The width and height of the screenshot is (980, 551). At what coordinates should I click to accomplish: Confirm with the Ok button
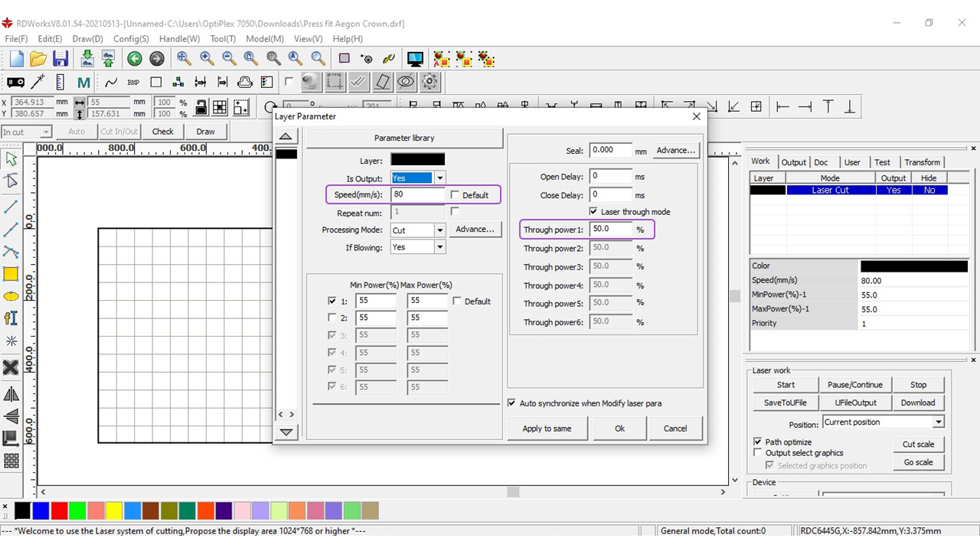tap(619, 429)
